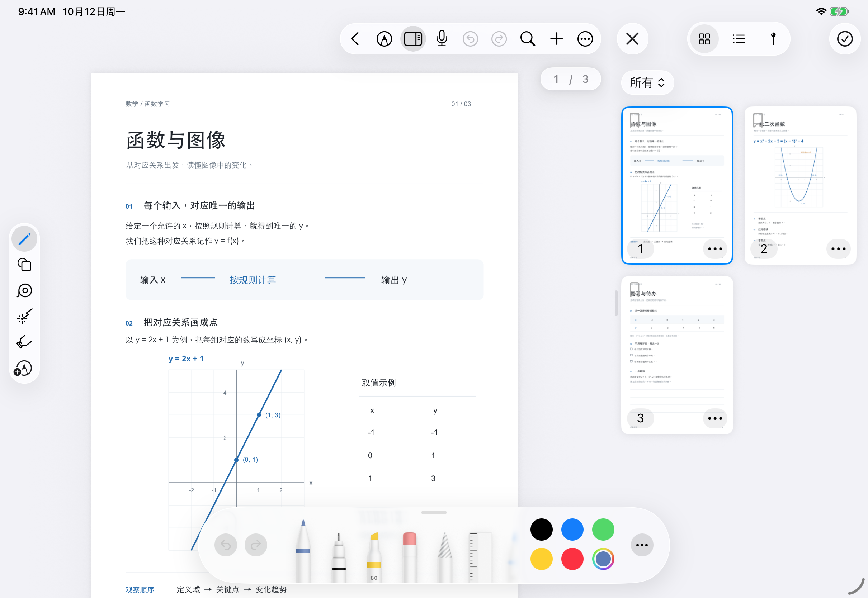
Task: Select the laser pointer tool
Action: [24, 317]
